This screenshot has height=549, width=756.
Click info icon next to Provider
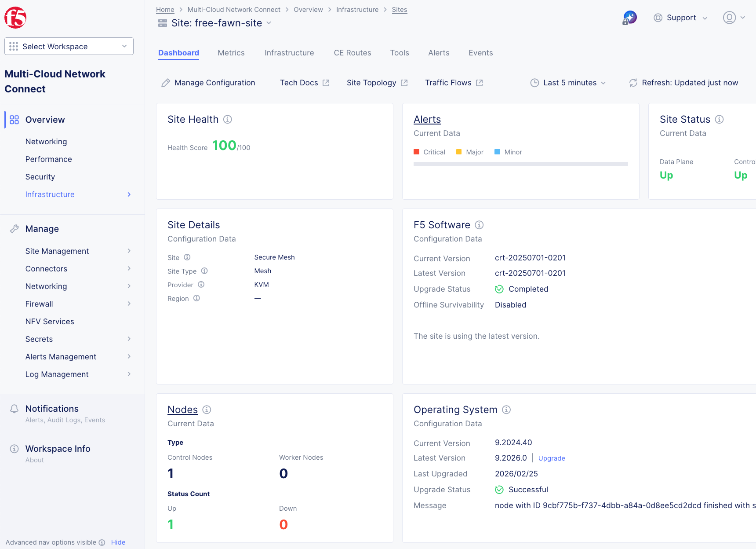pyautogui.click(x=201, y=285)
